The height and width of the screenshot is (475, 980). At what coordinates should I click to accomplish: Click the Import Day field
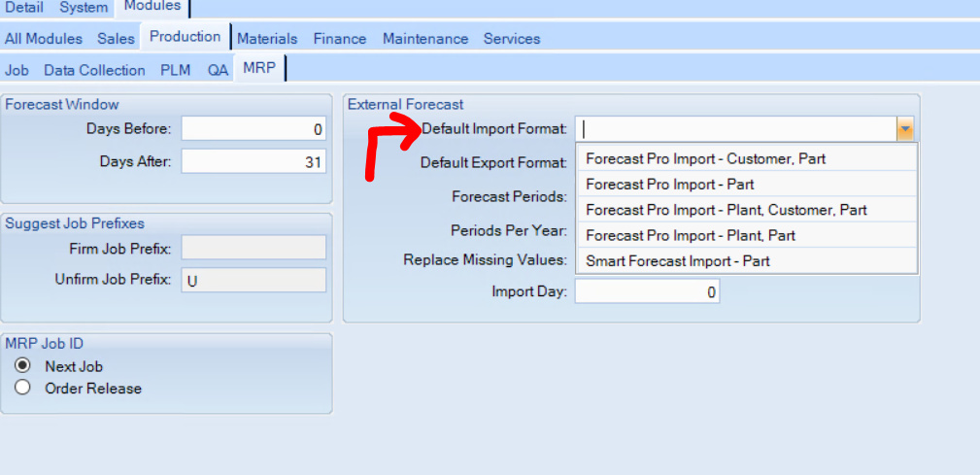pos(648,291)
